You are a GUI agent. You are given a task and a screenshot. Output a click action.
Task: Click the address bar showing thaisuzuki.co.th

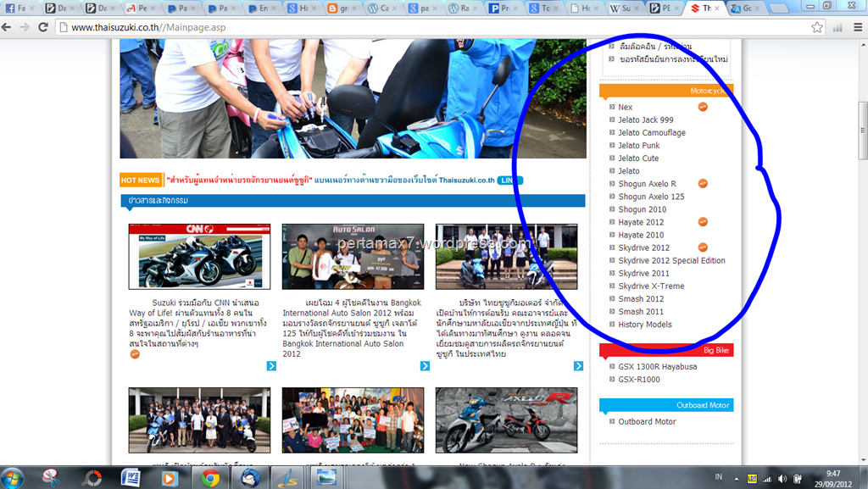tap(424, 27)
